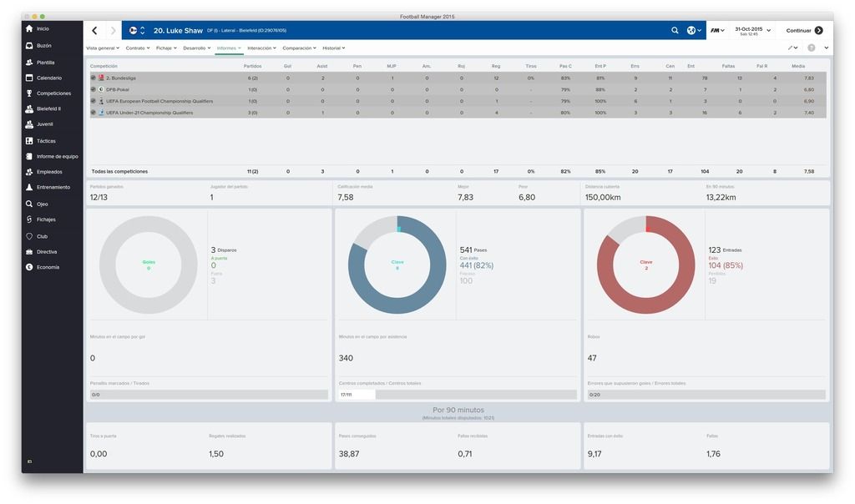Open the world globe dropdown
The image size is (855, 504).
pos(694,31)
